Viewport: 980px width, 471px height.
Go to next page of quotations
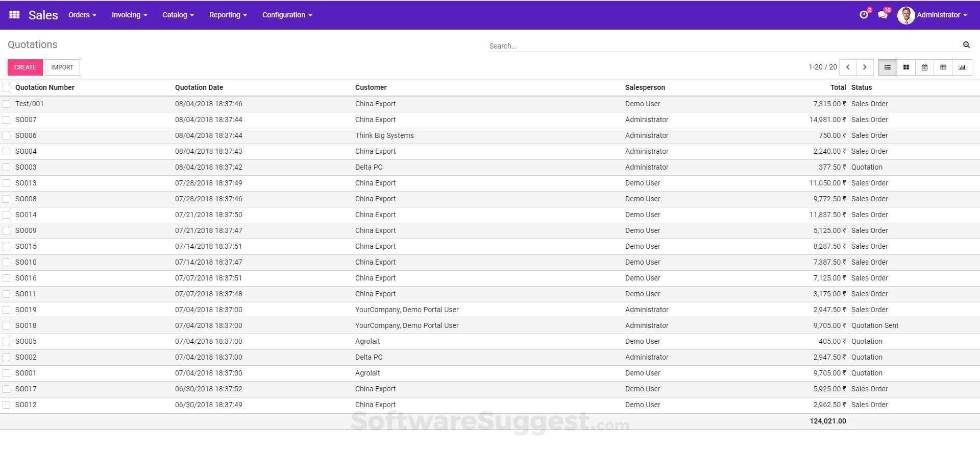pos(865,67)
